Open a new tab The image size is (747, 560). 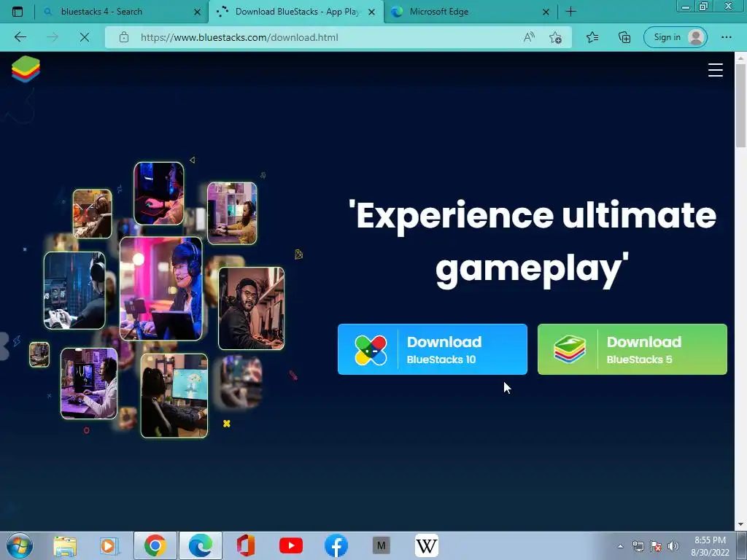click(x=570, y=12)
